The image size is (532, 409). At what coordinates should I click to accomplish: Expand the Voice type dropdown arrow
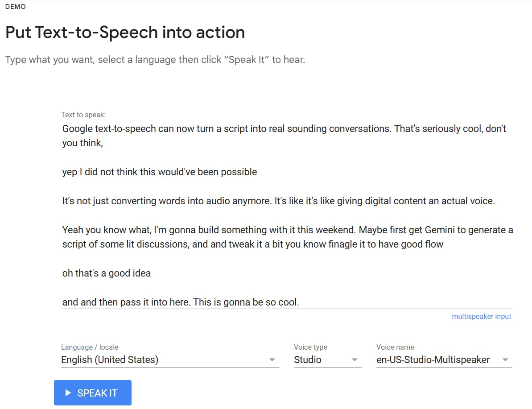tap(355, 360)
